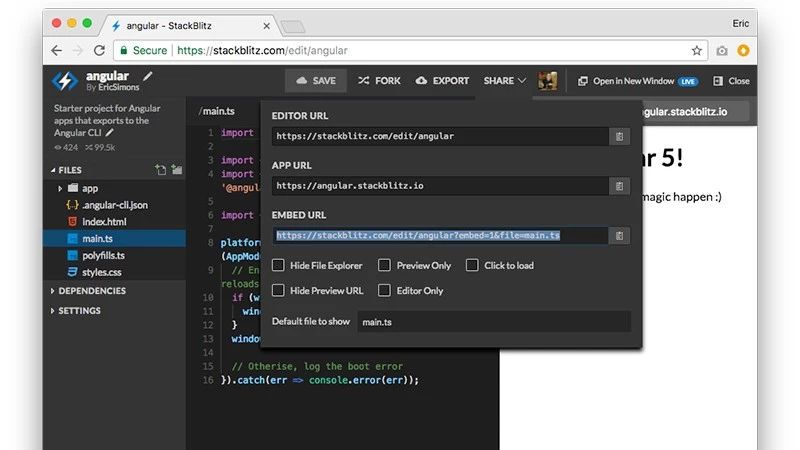The height and width of the screenshot is (450, 800).
Task: Enable Hide File Explorer checkbox
Action: pyautogui.click(x=278, y=265)
